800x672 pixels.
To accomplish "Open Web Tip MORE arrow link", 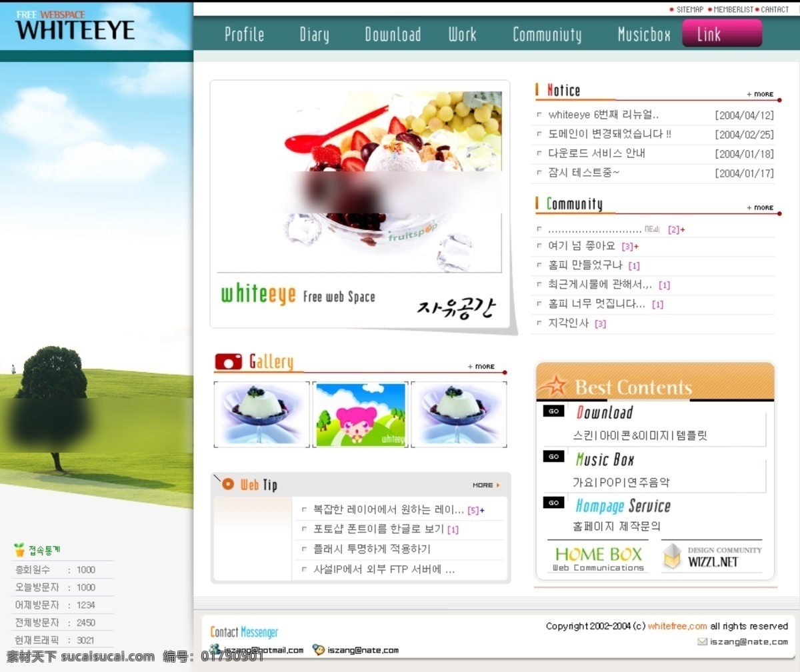I will (486, 485).
